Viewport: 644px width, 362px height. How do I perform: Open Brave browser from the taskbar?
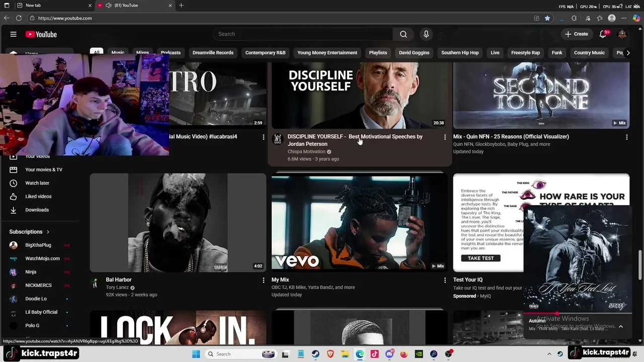[x=330, y=354]
